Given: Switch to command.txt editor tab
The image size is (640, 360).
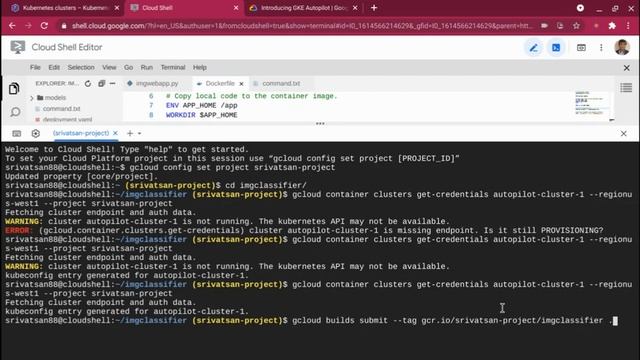Looking at the screenshot, I should click(x=280, y=83).
